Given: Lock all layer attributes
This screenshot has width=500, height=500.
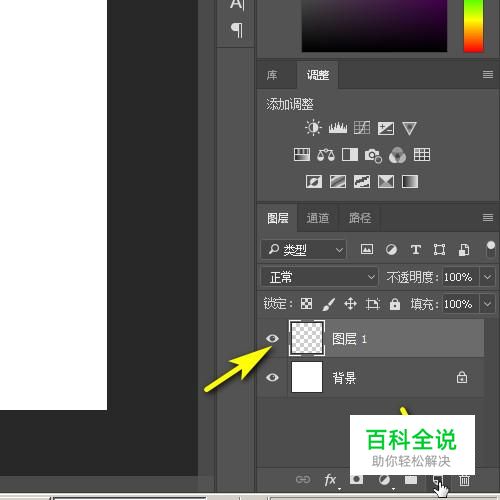Looking at the screenshot, I should [x=395, y=304].
